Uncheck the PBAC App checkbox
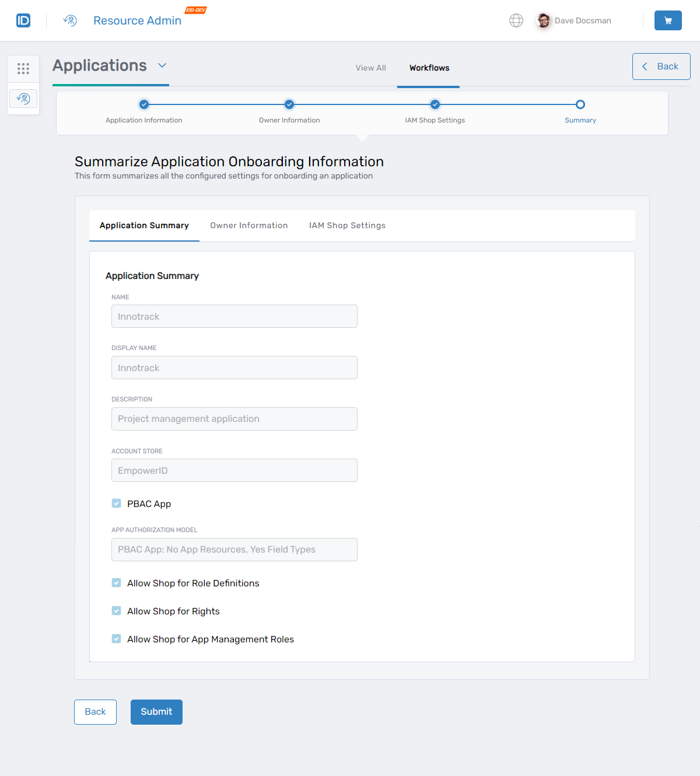This screenshot has width=700, height=776. pos(116,503)
